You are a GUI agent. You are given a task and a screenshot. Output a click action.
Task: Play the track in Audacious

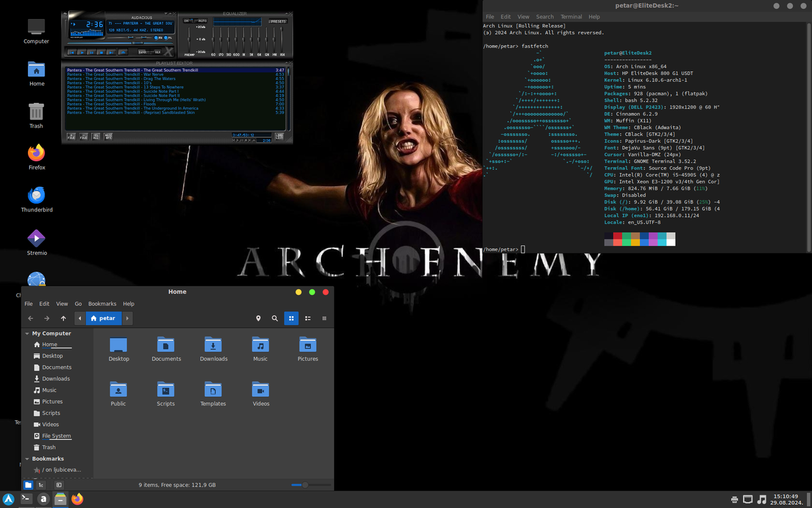point(82,53)
